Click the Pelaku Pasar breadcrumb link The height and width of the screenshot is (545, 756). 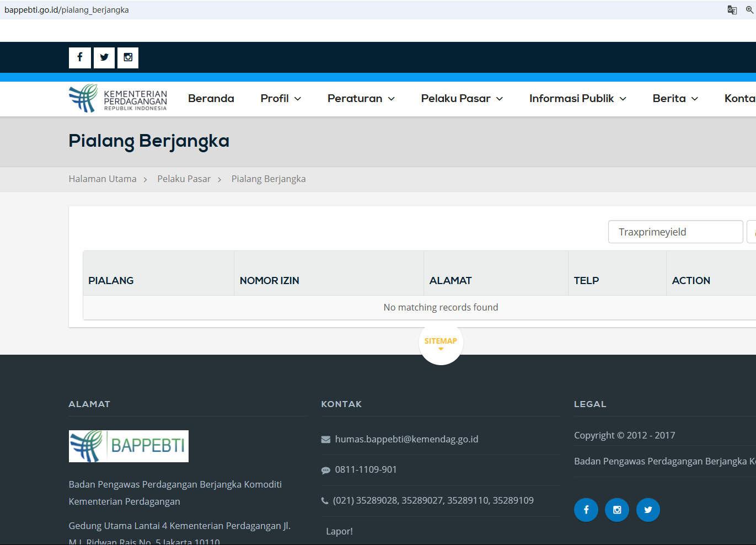click(184, 179)
